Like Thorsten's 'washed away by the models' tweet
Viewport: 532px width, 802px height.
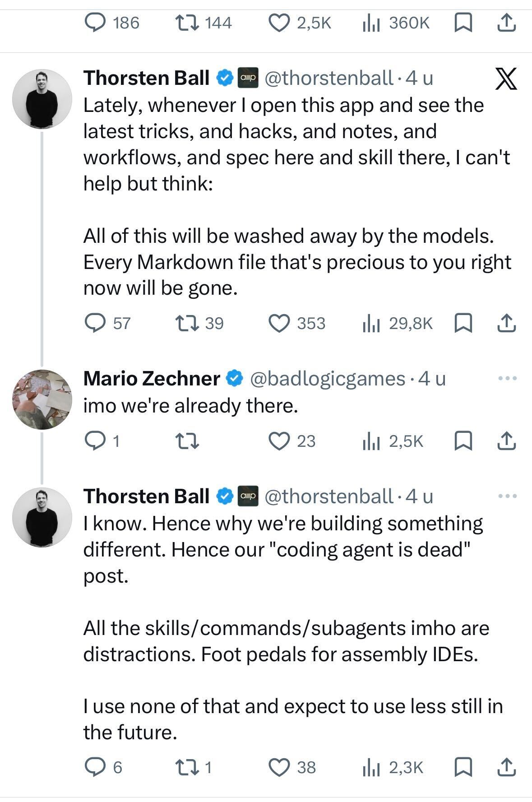(x=279, y=323)
